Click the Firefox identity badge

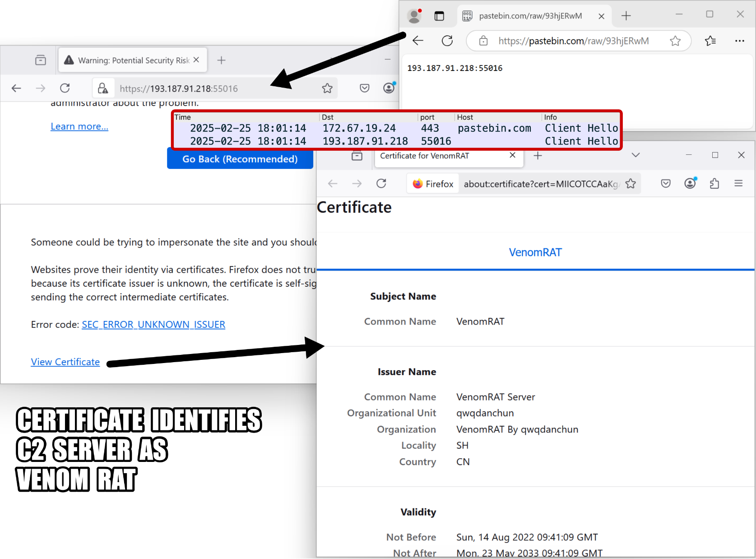pos(433,184)
